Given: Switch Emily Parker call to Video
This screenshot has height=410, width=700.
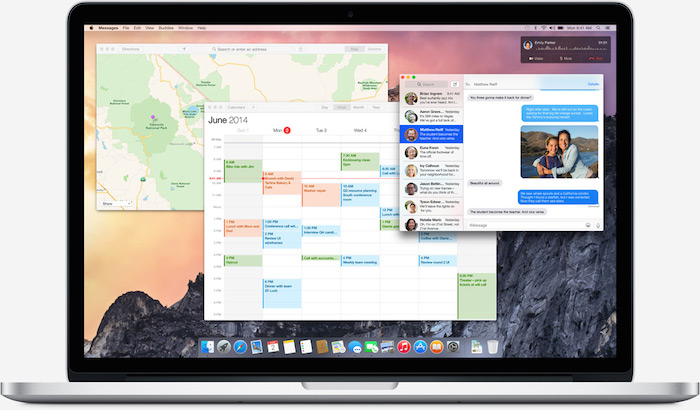Looking at the screenshot, I should point(536,59).
